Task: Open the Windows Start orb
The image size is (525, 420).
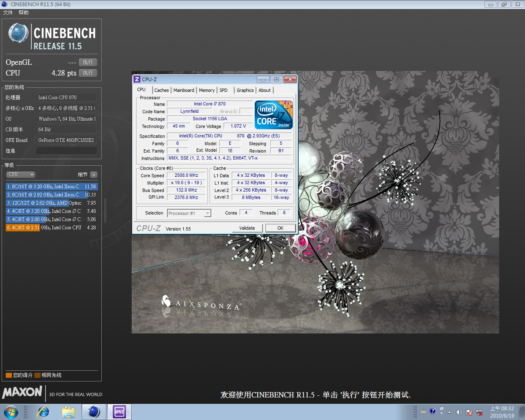Action: (11, 412)
